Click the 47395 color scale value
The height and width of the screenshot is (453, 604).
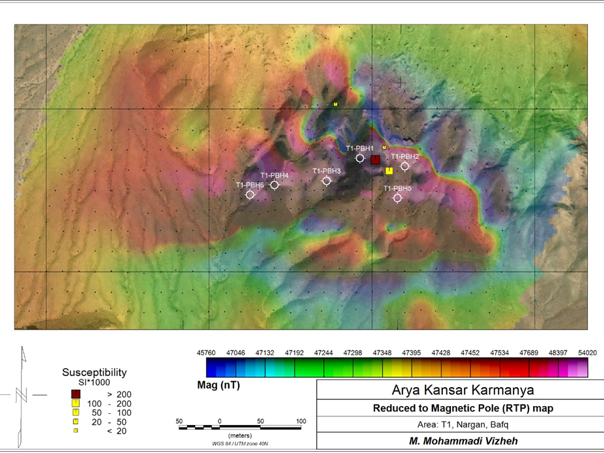(x=411, y=353)
